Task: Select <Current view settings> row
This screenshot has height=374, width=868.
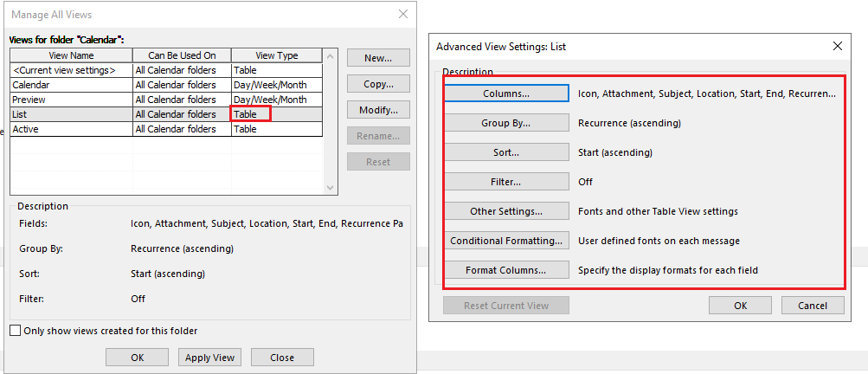Action: point(166,70)
